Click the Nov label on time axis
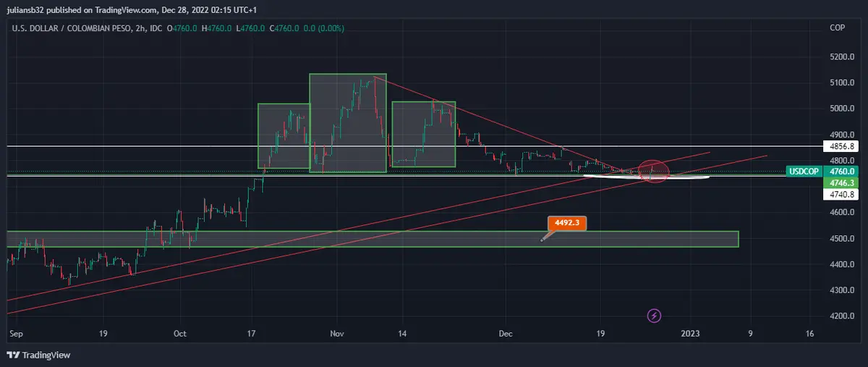Viewport: 868px width, 367px height. (x=336, y=334)
